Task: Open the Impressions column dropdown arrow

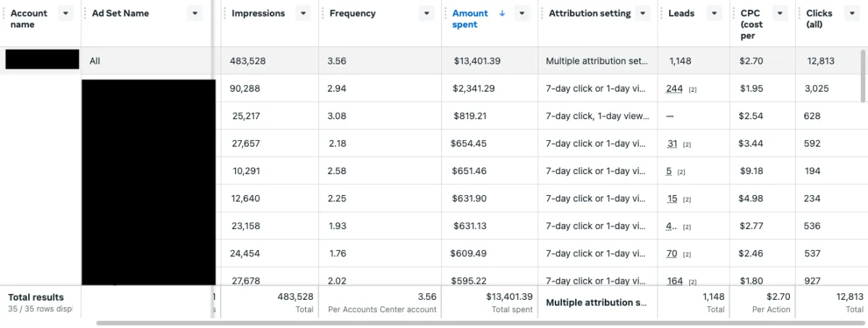Action: (303, 14)
